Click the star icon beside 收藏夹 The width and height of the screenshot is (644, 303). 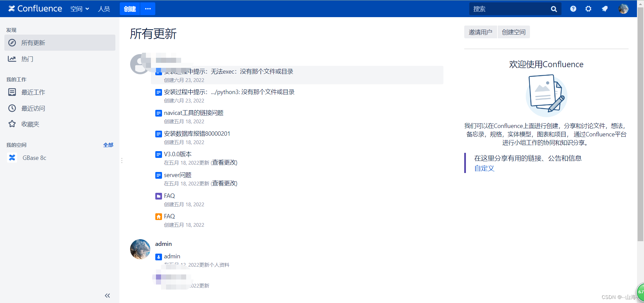12,124
